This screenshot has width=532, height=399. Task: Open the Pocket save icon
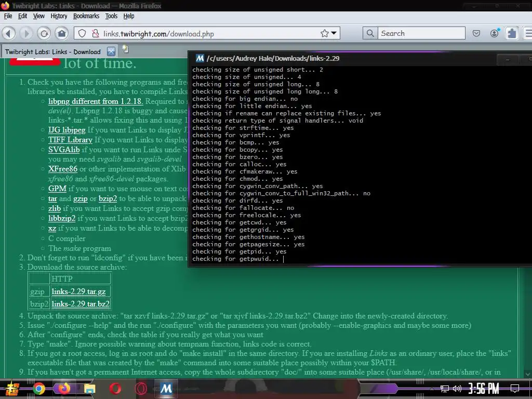pos(476,33)
